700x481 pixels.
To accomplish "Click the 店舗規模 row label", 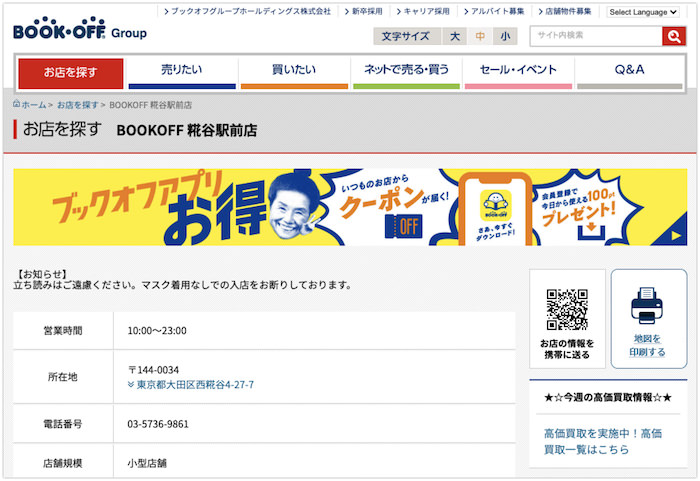I will pos(62,463).
